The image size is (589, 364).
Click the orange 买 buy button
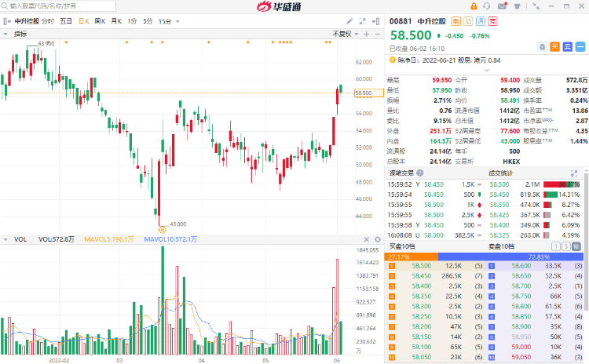[554, 46]
